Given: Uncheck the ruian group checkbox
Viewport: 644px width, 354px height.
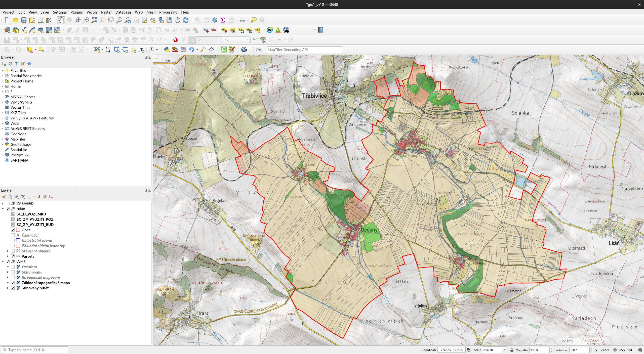Looking at the screenshot, I should (x=8, y=209).
